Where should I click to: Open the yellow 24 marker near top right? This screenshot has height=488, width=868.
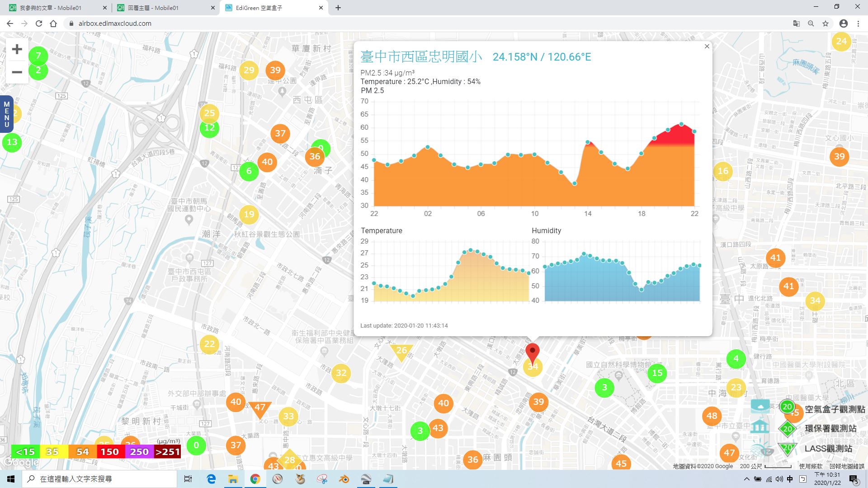[841, 42]
